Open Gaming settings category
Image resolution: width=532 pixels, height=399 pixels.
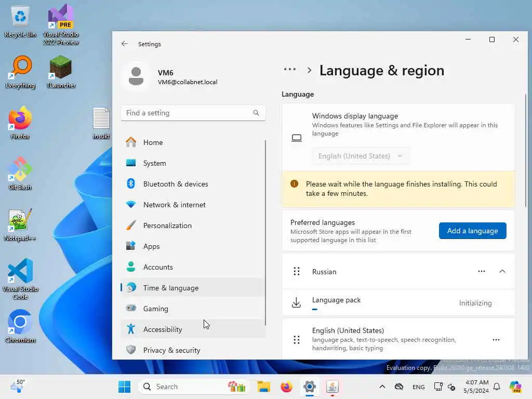[192, 309]
